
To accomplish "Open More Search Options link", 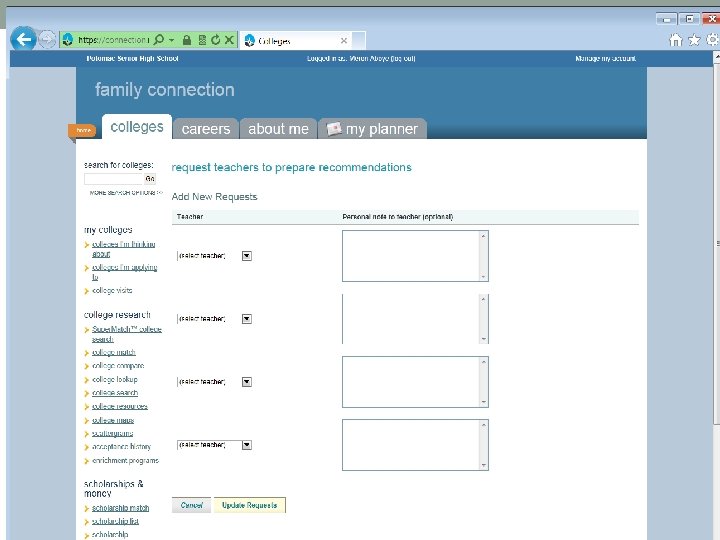I will 126,192.
